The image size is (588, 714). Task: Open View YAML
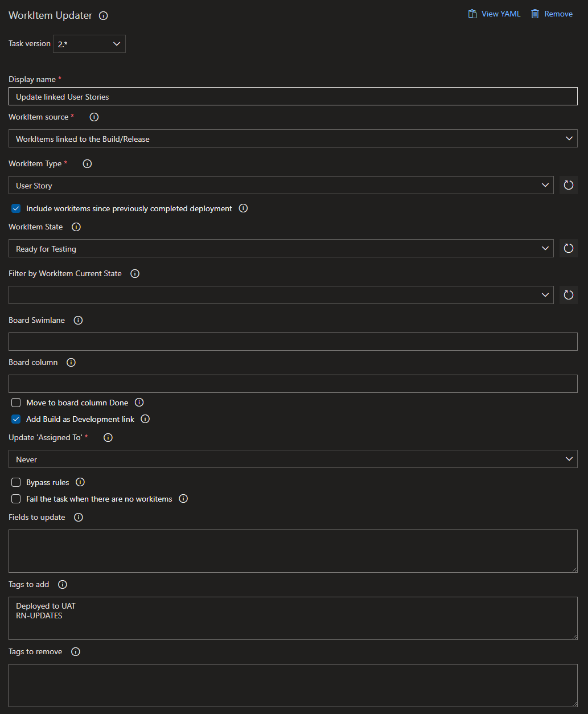[494, 14]
